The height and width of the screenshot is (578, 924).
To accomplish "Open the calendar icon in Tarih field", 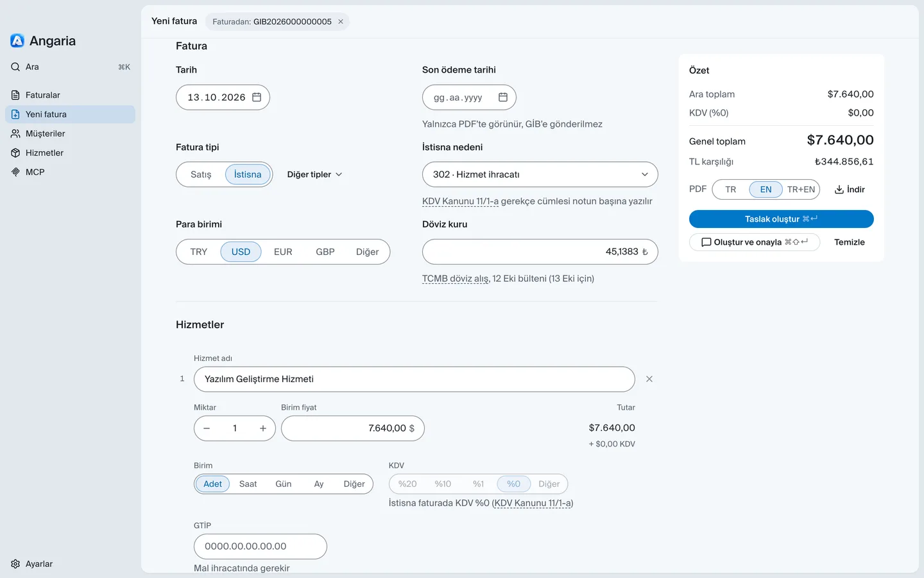I will pyautogui.click(x=257, y=97).
